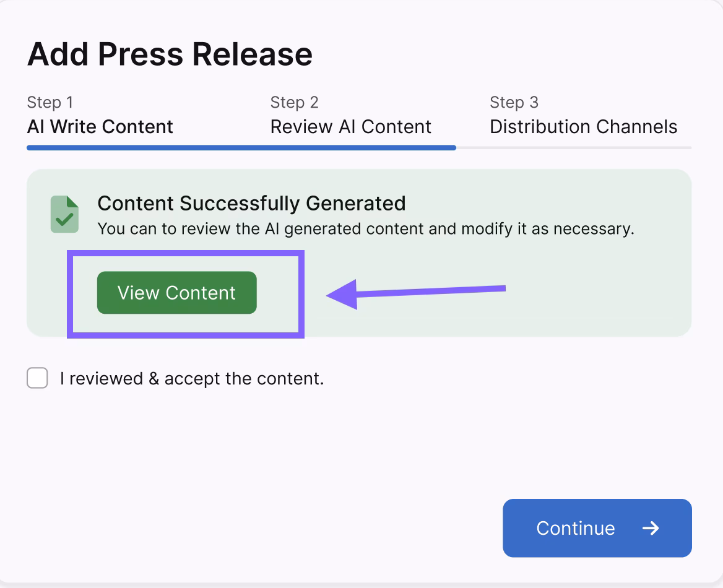
Task: Click the AI generated content description text
Action: 365,229
